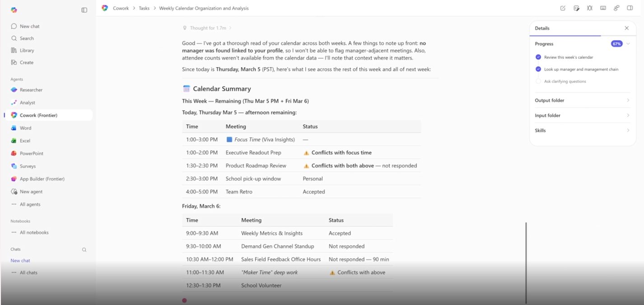Launch the Excel agent
Image resolution: width=644 pixels, height=305 pixels.
(25, 141)
